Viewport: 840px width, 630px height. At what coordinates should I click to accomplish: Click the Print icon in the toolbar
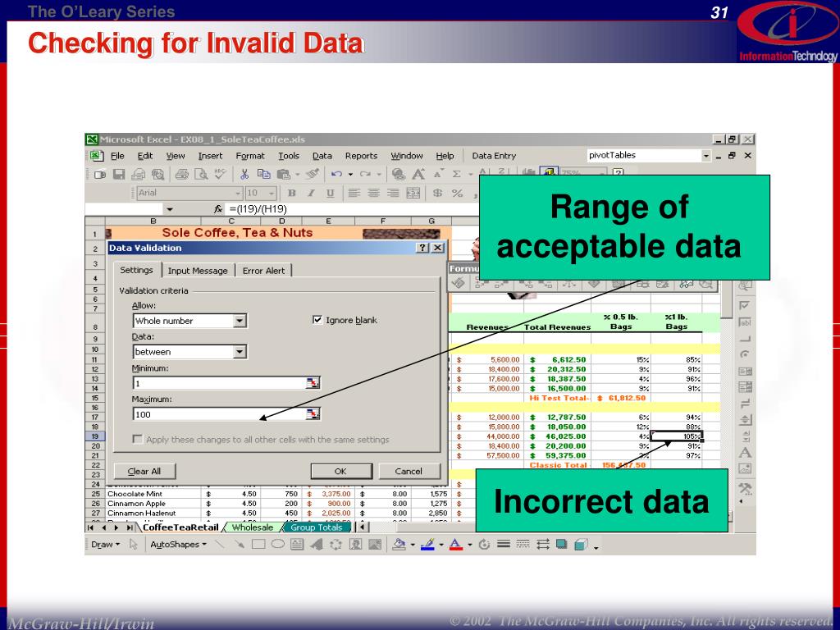tap(182, 174)
